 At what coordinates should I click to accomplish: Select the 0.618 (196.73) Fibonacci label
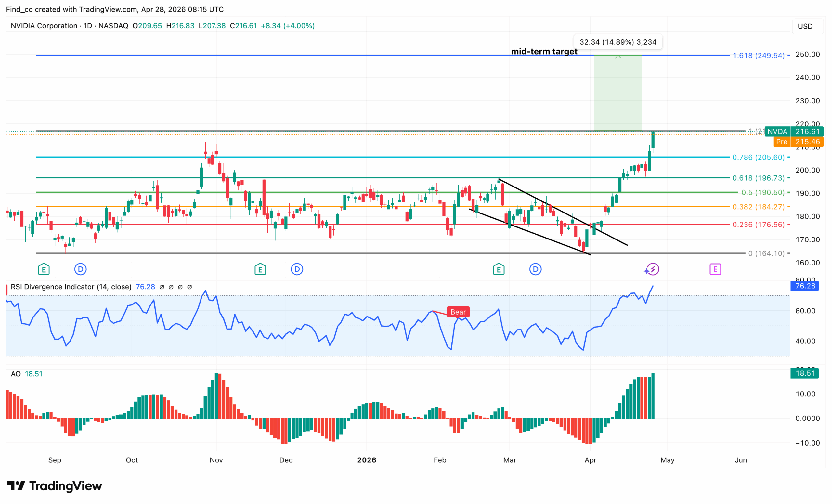pyautogui.click(x=759, y=178)
